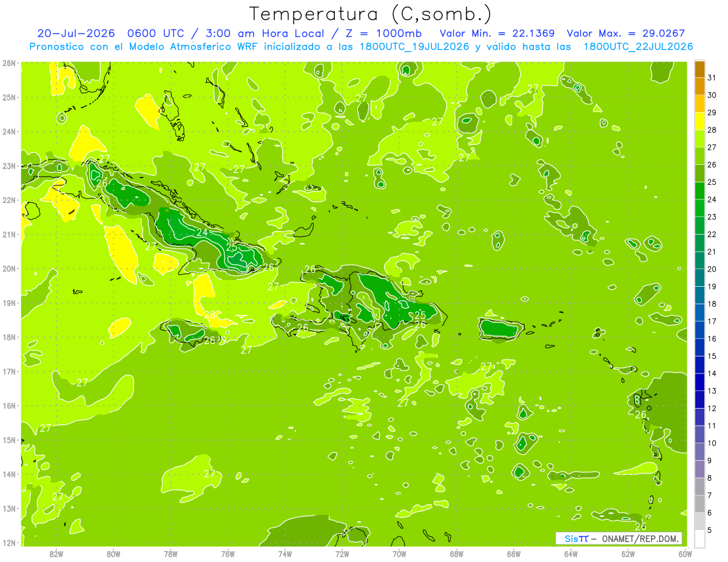The width and height of the screenshot is (728, 562).
Task: Click the "72W" longitude axis label
Action: (x=342, y=554)
